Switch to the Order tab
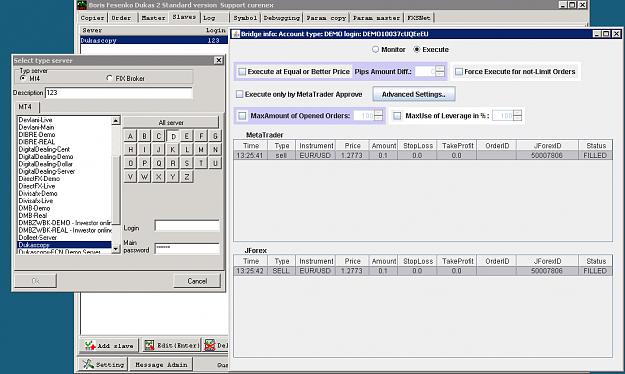This screenshot has width=625, height=374. click(121, 18)
